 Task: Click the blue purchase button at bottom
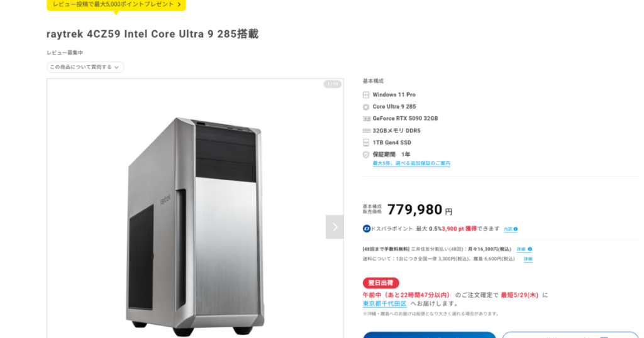point(429,335)
